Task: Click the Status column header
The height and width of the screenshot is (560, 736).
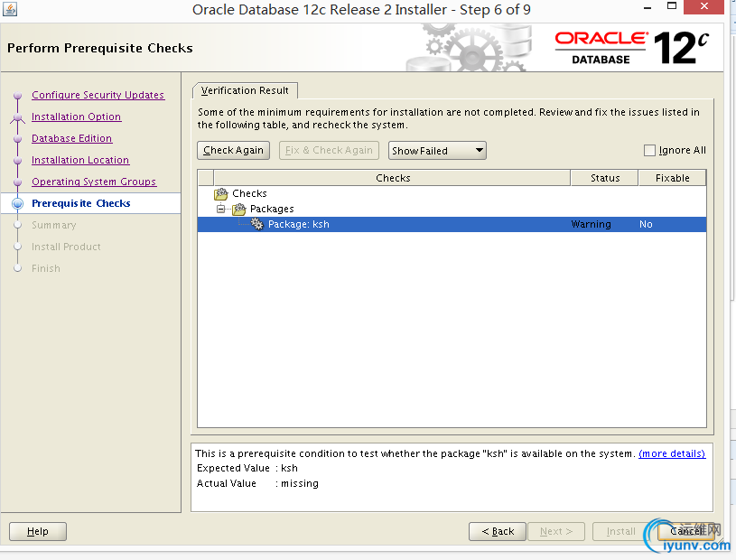Action: point(604,178)
